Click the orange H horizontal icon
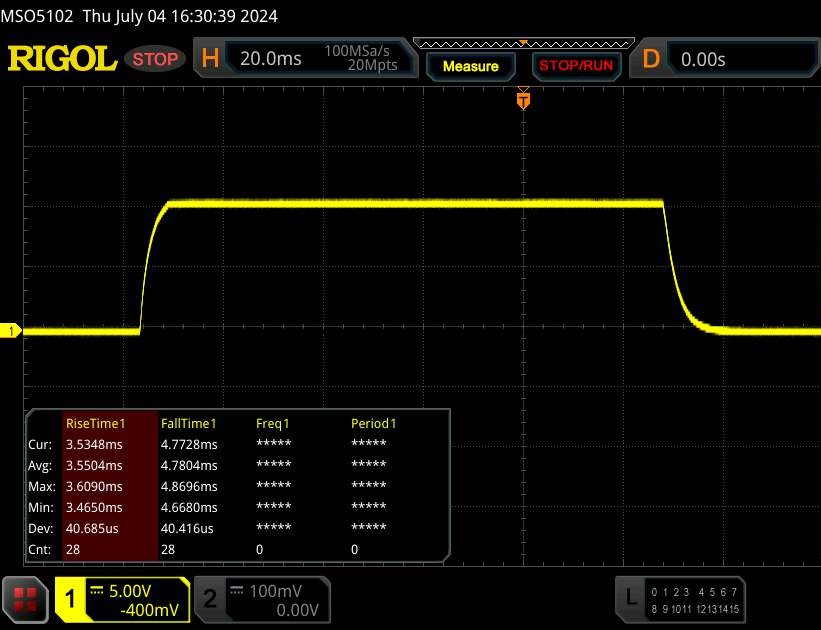 210,59
